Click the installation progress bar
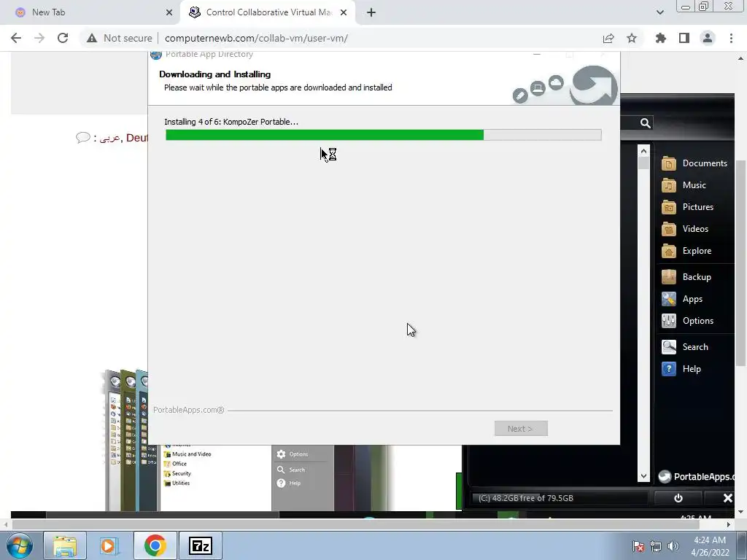Image resolution: width=747 pixels, height=560 pixels. point(384,135)
